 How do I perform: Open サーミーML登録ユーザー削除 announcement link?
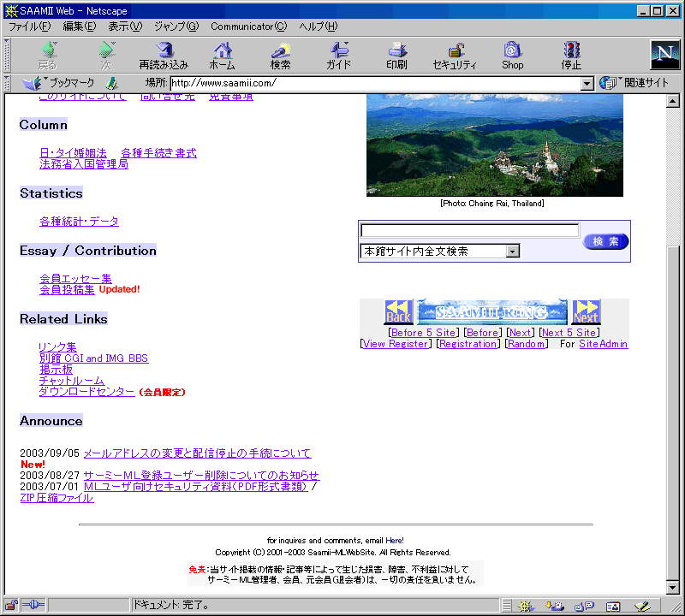201,475
